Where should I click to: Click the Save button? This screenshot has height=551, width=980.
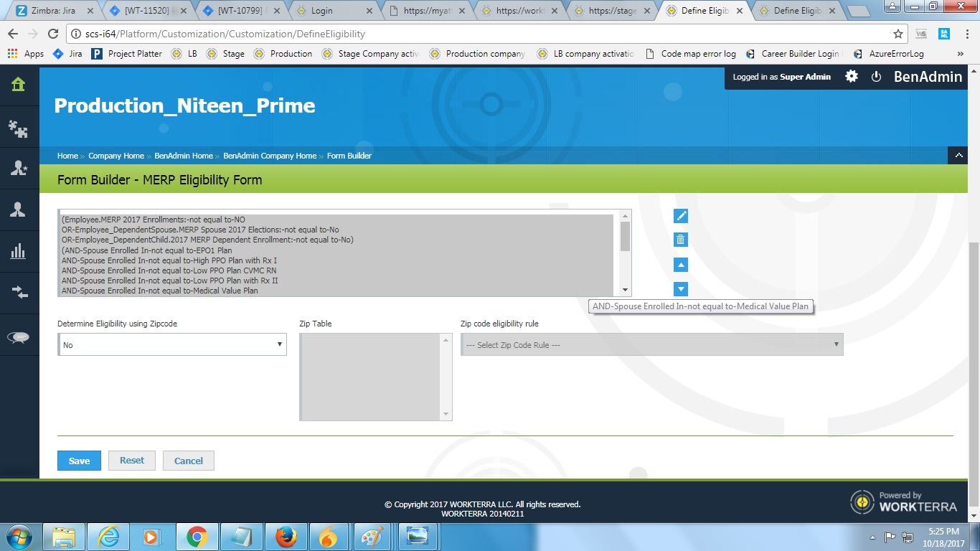[x=79, y=461]
